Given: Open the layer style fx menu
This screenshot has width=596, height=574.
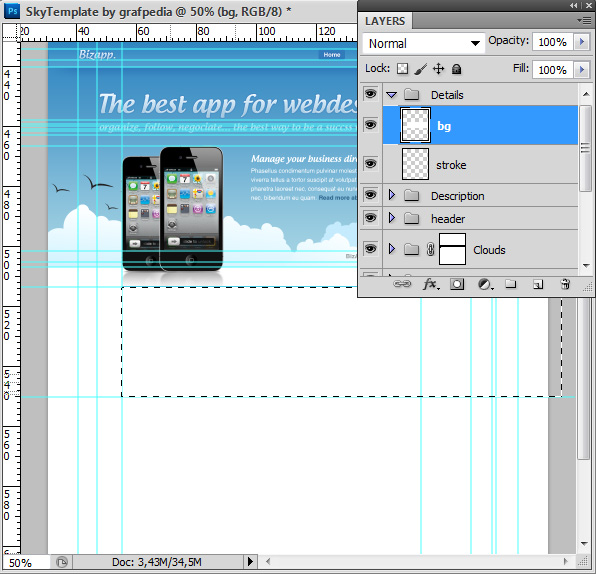Looking at the screenshot, I should pyautogui.click(x=431, y=284).
